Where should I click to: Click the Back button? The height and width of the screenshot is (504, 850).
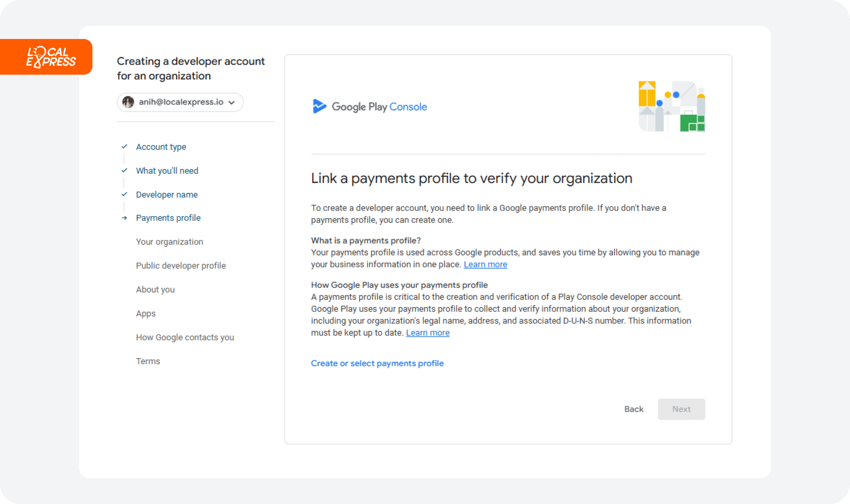pyautogui.click(x=634, y=409)
